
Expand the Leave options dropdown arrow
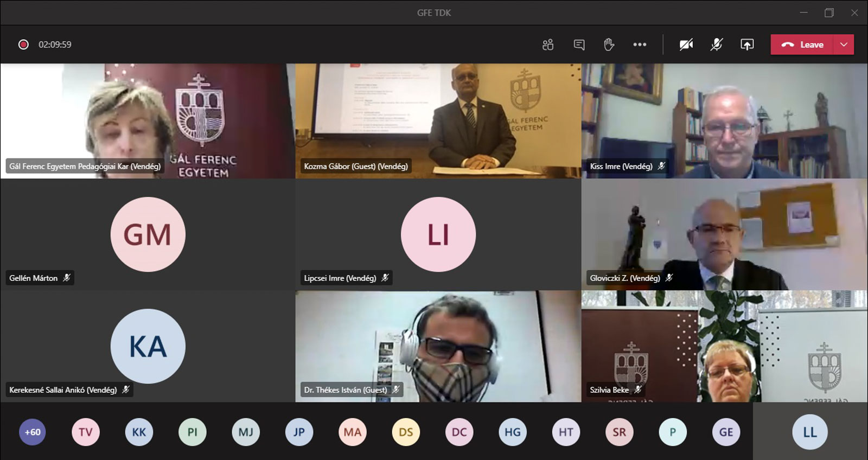pyautogui.click(x=844, y=44)
